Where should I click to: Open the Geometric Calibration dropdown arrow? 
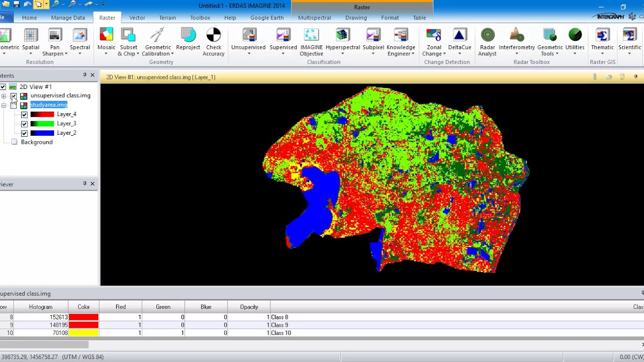pos(172,54)
